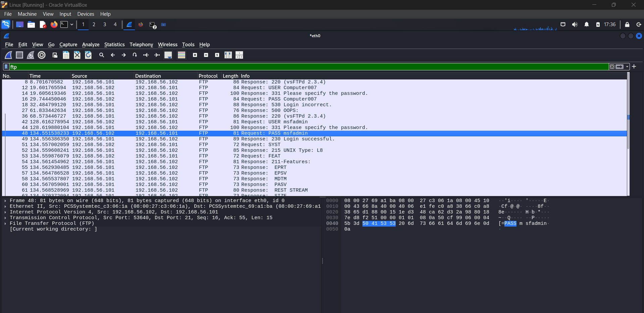Open the Statistics menu
The height and width of the screenshot is (313, 644).
[x=114, y=45]
